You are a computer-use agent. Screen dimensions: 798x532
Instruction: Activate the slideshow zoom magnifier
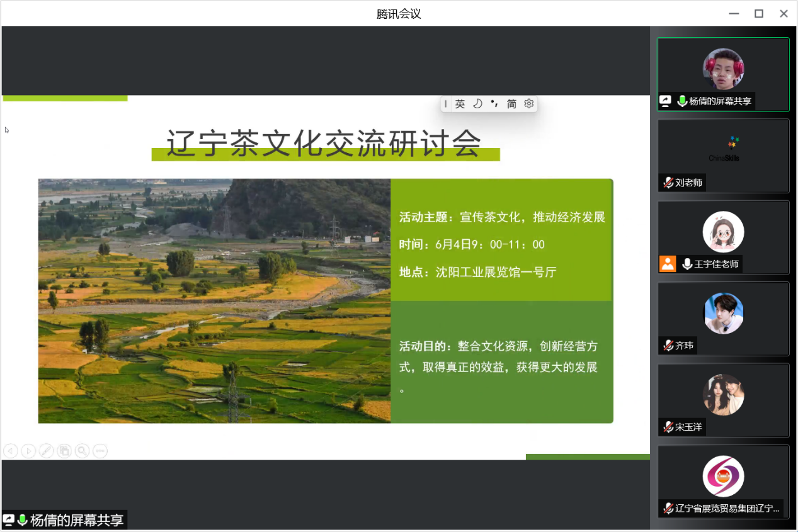click(82, 451)
